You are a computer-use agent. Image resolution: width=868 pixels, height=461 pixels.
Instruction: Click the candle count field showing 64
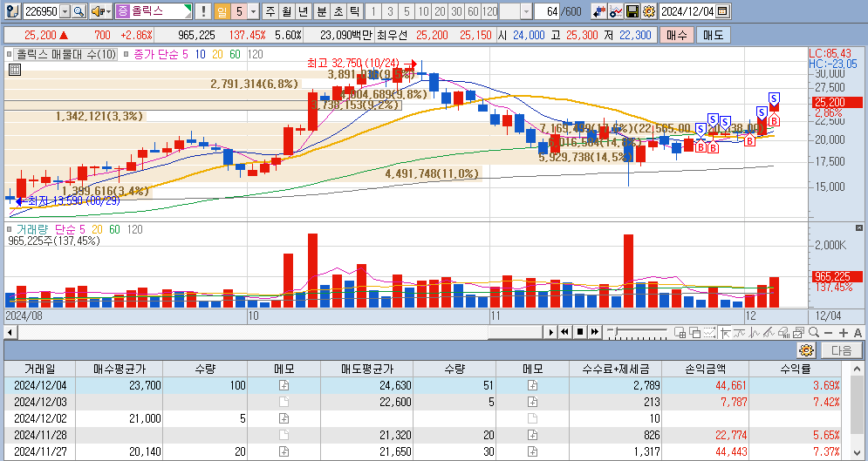point(547,11)
